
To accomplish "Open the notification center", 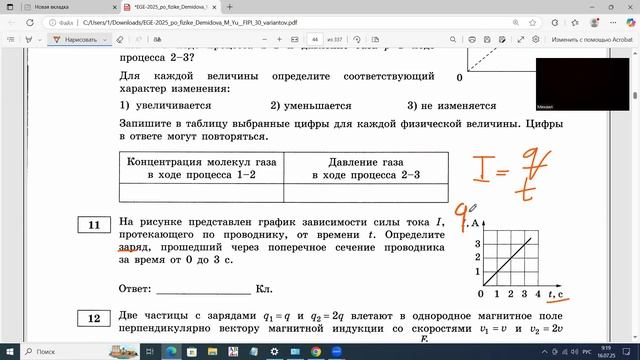I will tap(627, 351).
